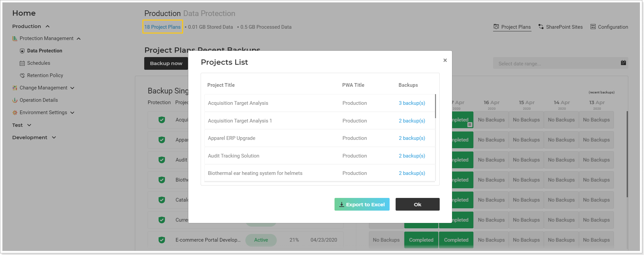
Task: Switch to the Configuration tab
Action: point(609,27)
